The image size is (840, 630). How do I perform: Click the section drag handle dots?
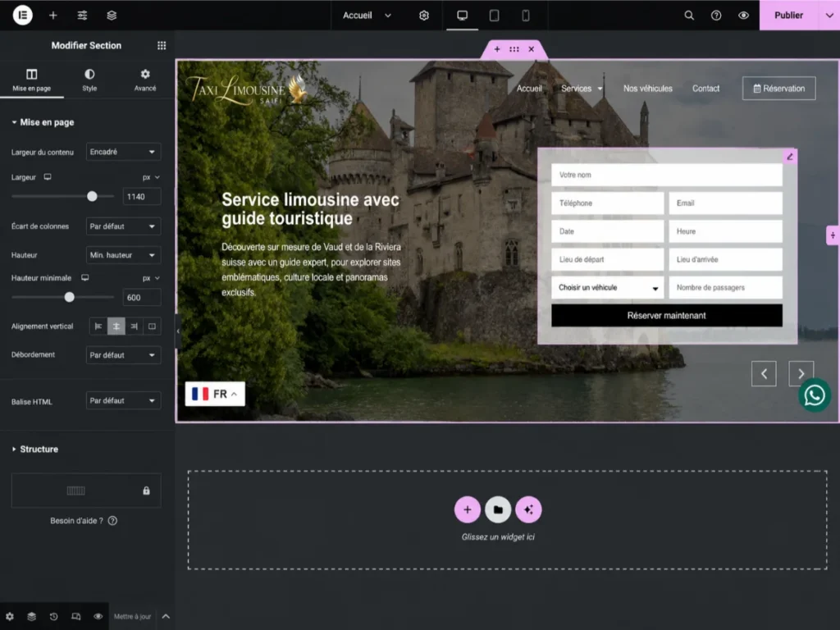tap(514, 49)
